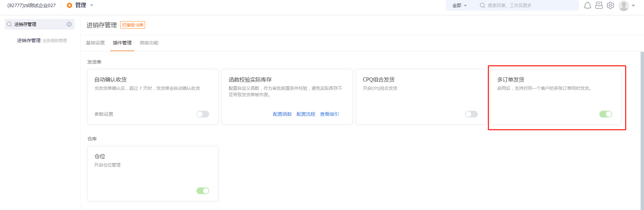Click the 开启仓位管理 description text
This screenshot has width=644, height=210.
[107, 165]
